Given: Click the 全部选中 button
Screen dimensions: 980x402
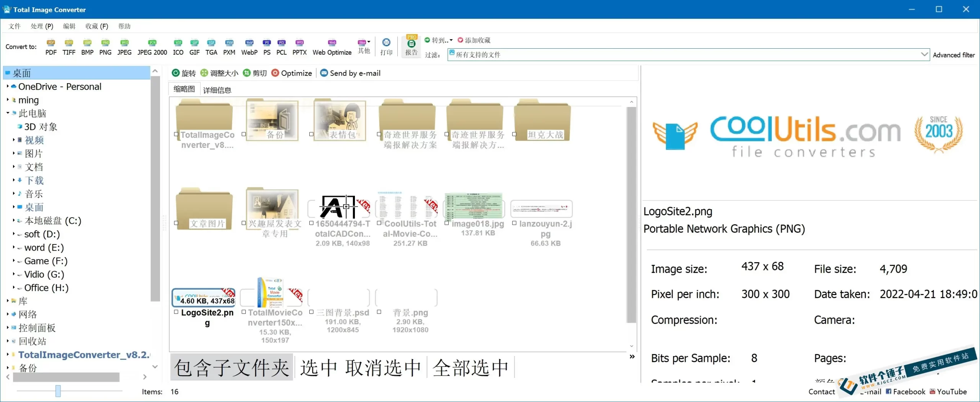Looking at the screenshot, I should tap(470, 368).
